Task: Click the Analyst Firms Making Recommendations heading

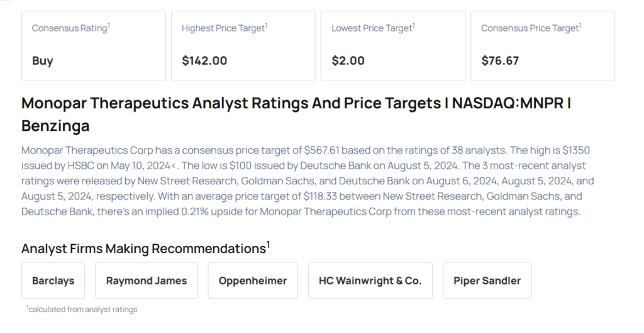Action: [143, 249]
